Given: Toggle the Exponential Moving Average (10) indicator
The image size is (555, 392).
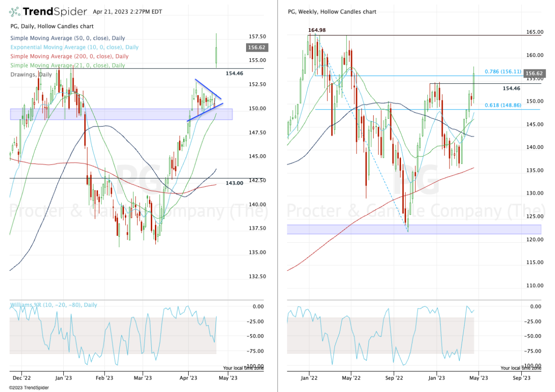Looking at the screenshot, I should [x=74, y=47].
